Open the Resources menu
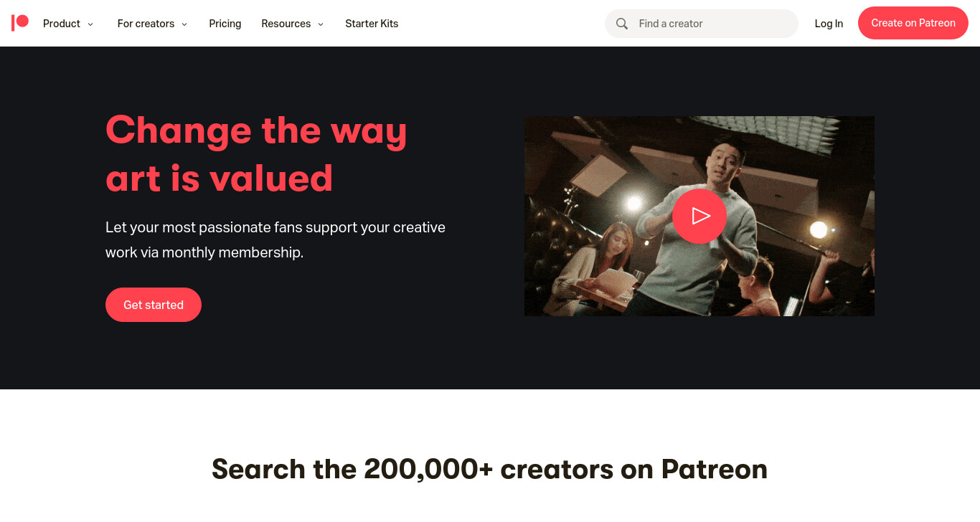This screenshot has width=980, height=522. (286, 24)
